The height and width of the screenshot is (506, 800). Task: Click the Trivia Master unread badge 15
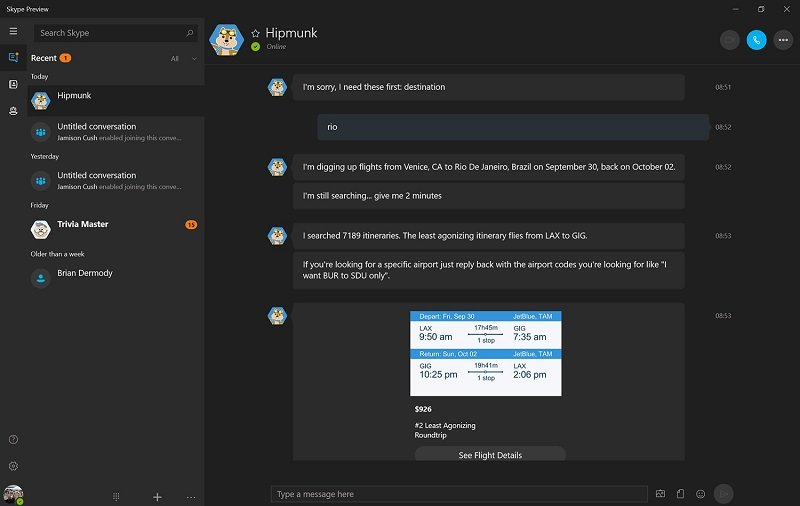(191, 224)
